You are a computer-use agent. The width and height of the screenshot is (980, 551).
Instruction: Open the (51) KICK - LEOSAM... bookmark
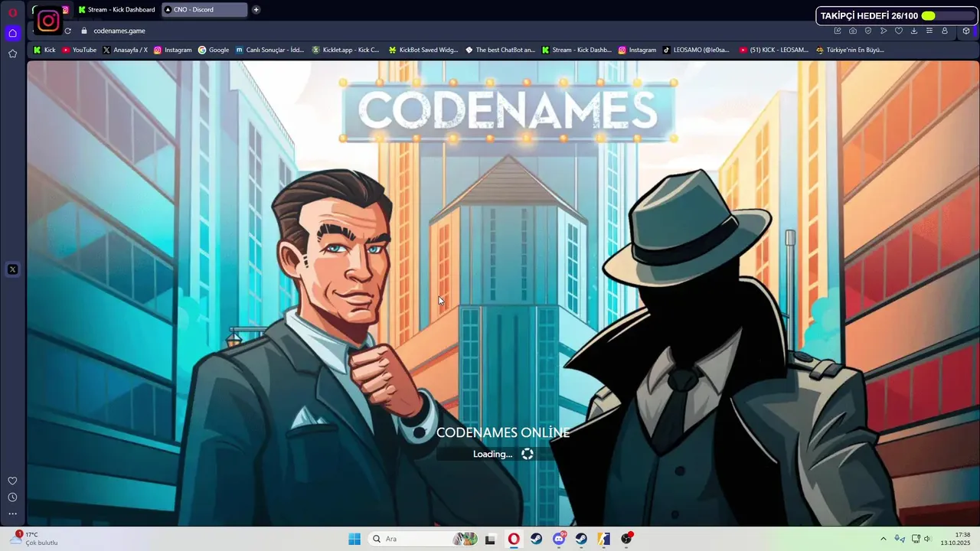(773, 50)
